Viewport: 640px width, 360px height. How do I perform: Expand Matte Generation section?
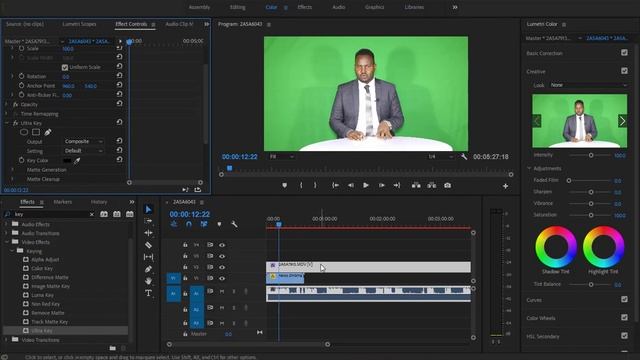click(x=12, y=169)
